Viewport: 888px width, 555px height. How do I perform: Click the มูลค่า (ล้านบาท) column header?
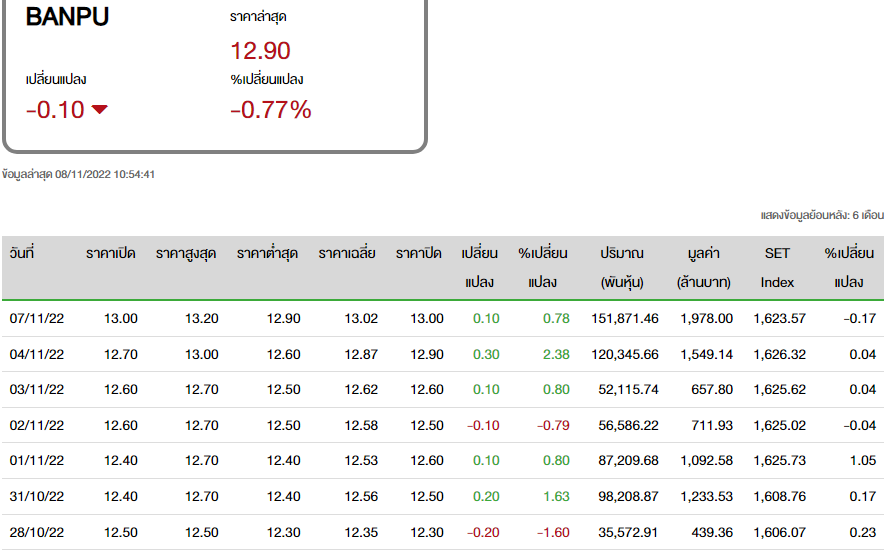tap(703, 267)
